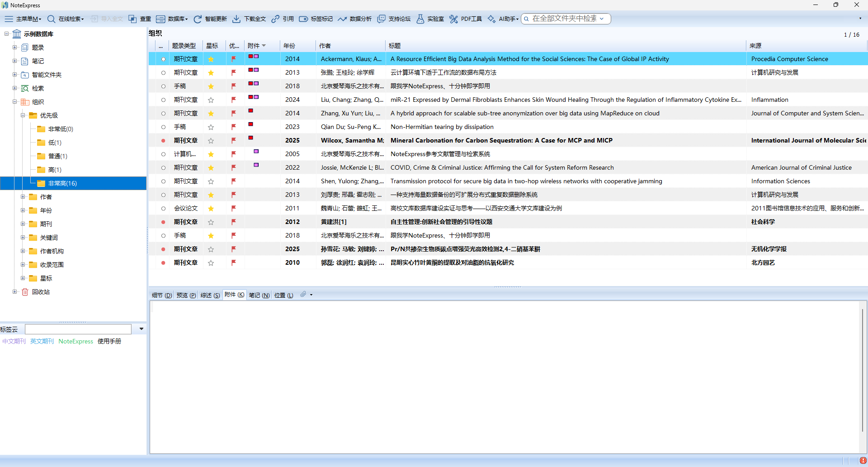Click the paperclip attach icon in detail tabs
The height and width of the screenshot is (467, 868).
click(303, 295)
